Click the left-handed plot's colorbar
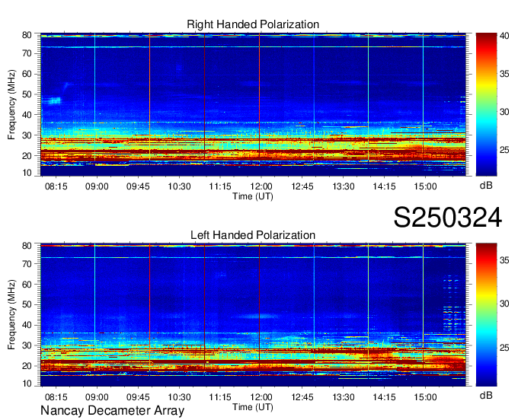Viewport: 518px width, 420px height. click(x=486, y=315)
